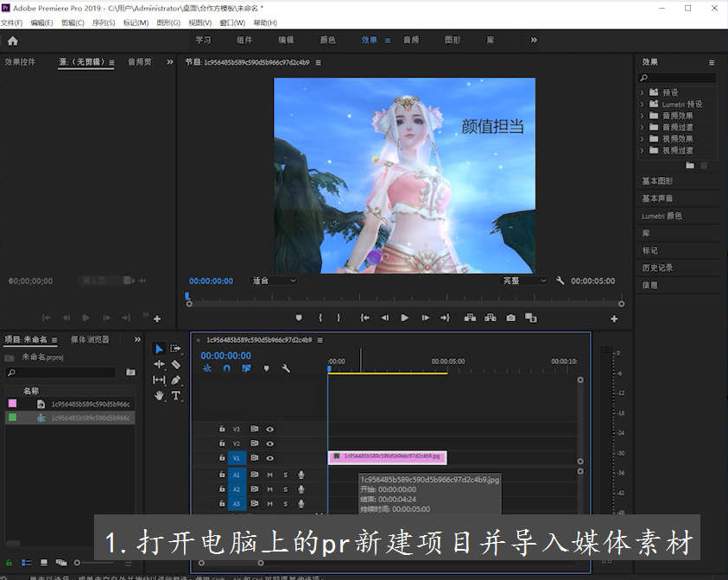Viewport: 728px width, 580px height.
Task: Select the Pen tool
Action: pos(176,380)
